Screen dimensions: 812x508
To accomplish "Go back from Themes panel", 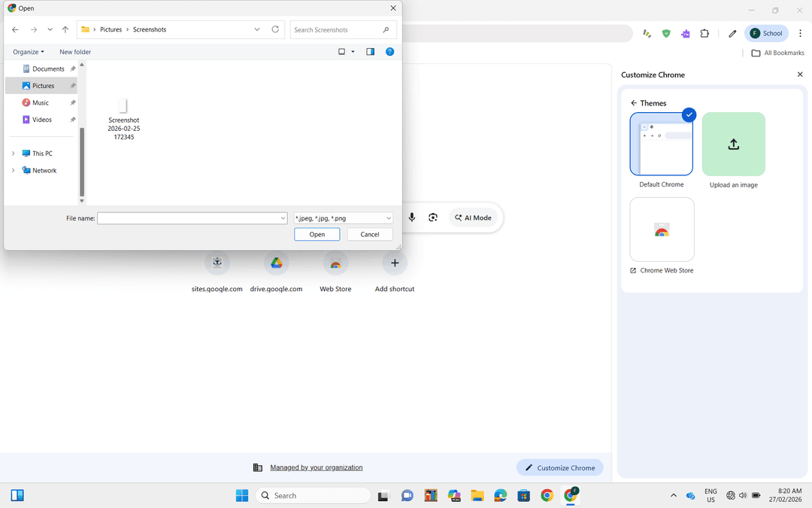I will pos(634,103).
